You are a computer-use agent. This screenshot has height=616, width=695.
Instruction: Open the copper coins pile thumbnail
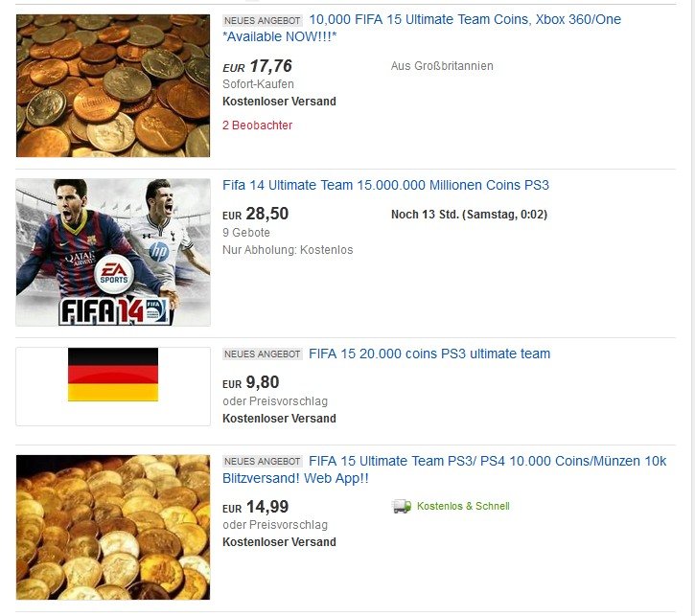(x=113, y=85)
